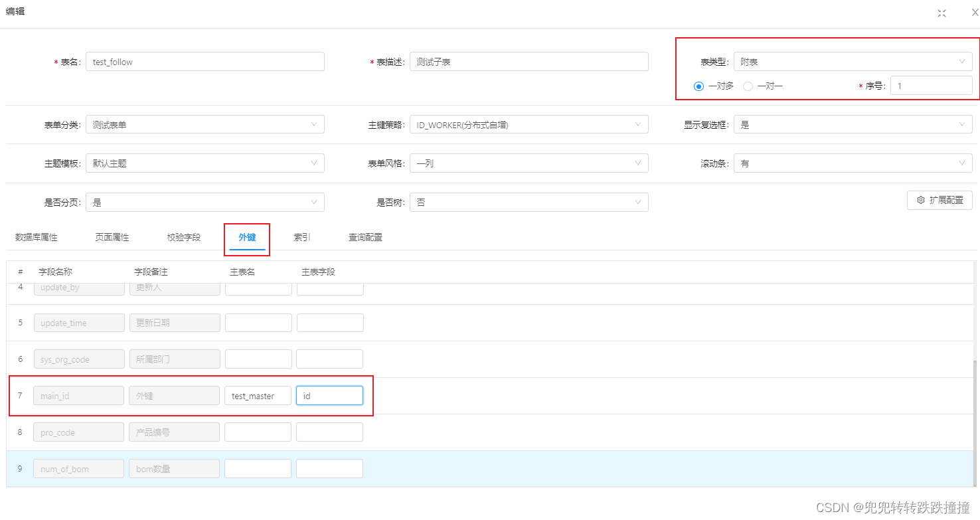The width and height of the screenshot is (980, 520).
Task: Click 主表字段 field in pro_code row
Action: coord(329,432)
